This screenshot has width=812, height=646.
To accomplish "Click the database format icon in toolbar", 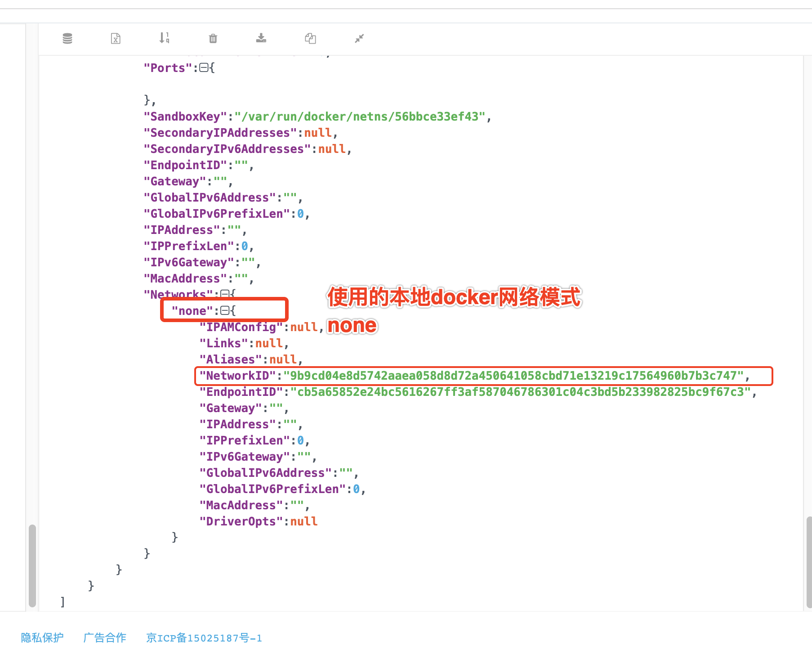I will point(67,39).
